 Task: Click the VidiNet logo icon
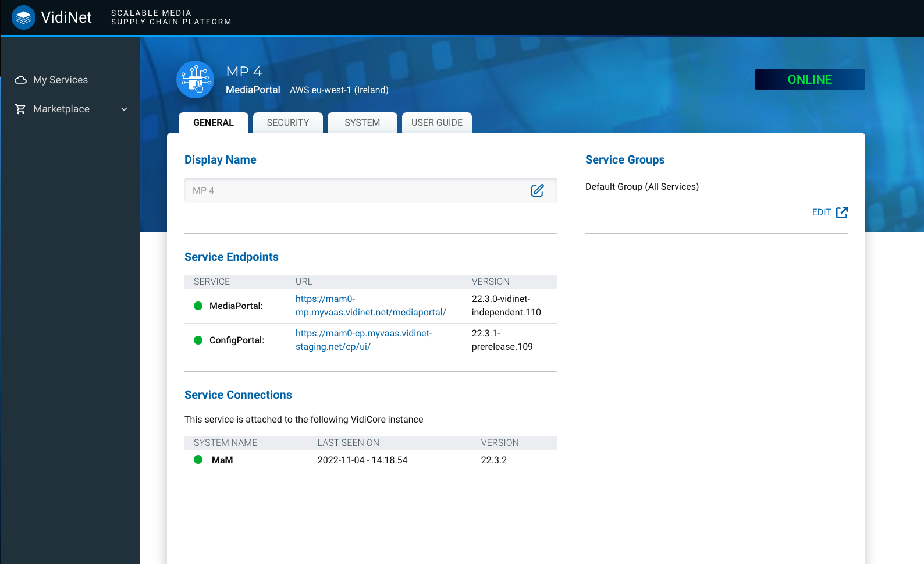coord(23,17)
